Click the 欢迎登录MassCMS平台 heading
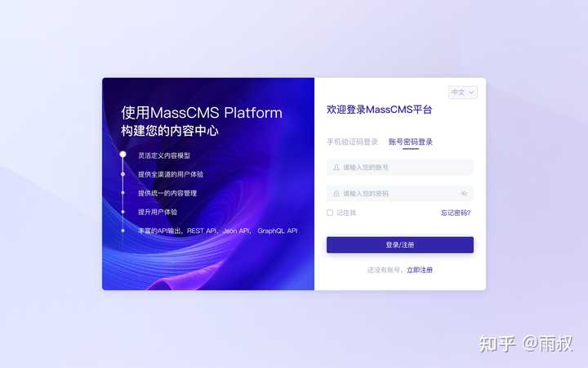Screen dimensions: 588x368 (379, 110)
